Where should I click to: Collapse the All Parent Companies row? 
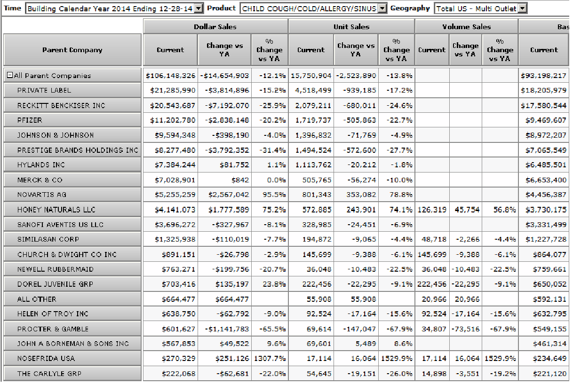pyautogui.click(x=10, y=76)
